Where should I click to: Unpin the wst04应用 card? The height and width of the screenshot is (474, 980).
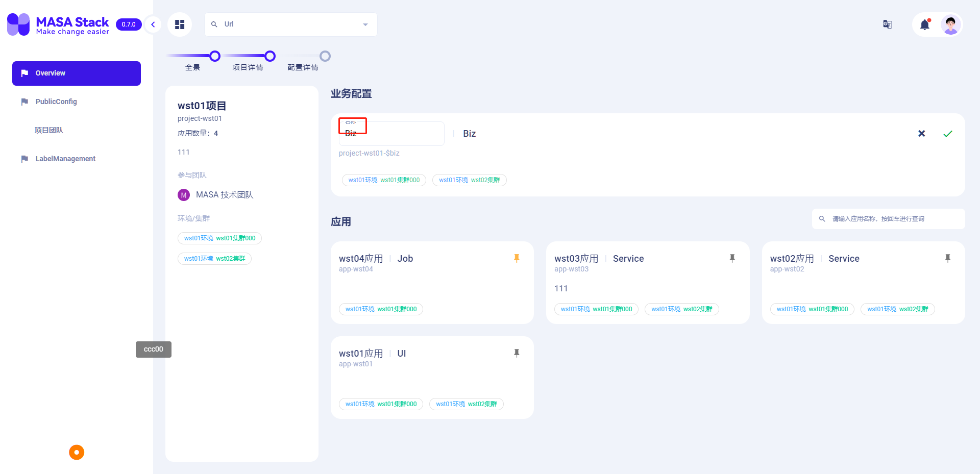point(517,258)
